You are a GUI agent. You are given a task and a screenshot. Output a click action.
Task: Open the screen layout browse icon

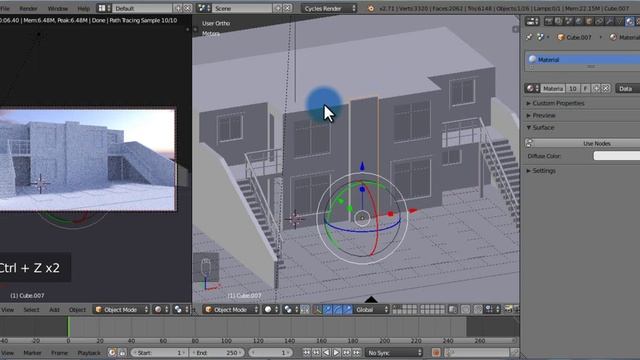[x=104, y=8]
